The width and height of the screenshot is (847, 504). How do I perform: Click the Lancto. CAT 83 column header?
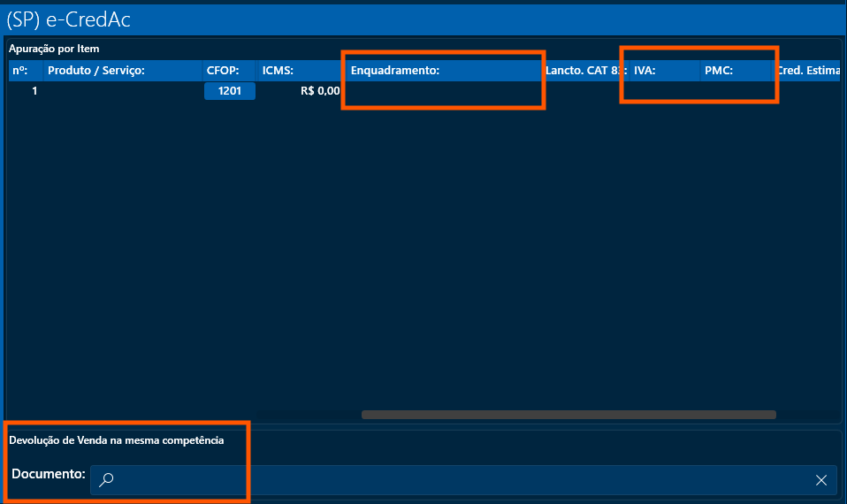(x=584, y=71)
